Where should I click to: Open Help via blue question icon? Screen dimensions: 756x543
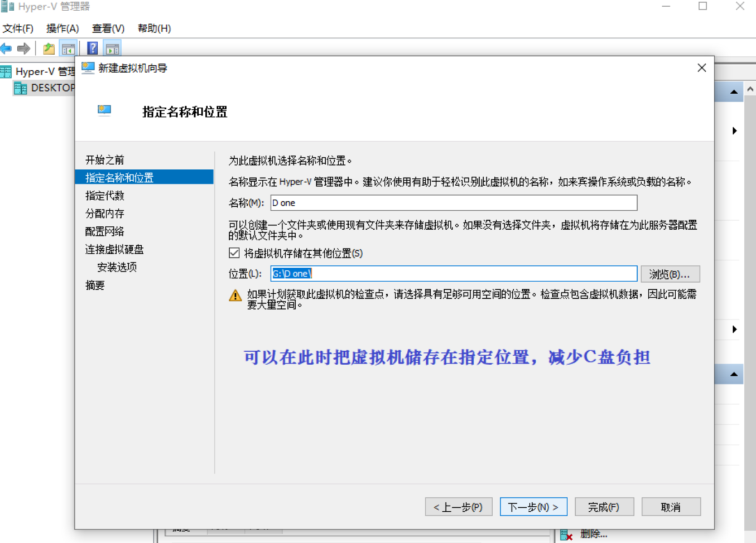[93, 49]
